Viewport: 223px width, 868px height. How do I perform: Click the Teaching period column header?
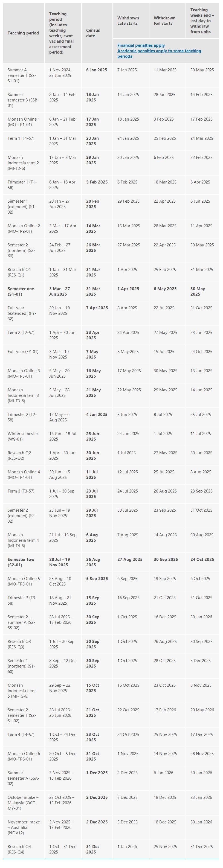click(x=23, y=33)
